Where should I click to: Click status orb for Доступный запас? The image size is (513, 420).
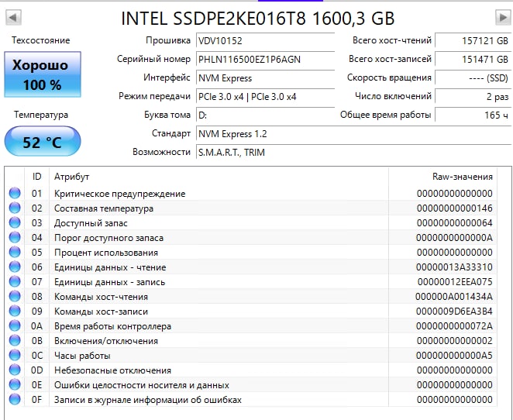(x=15, y=222)
